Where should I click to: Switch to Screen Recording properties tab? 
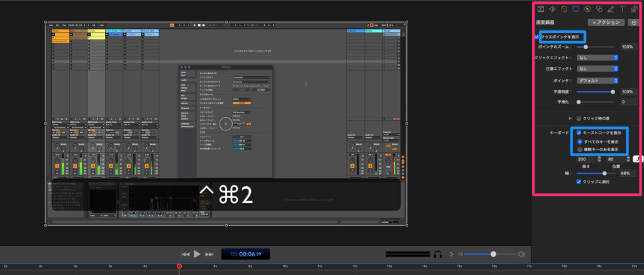577,9
